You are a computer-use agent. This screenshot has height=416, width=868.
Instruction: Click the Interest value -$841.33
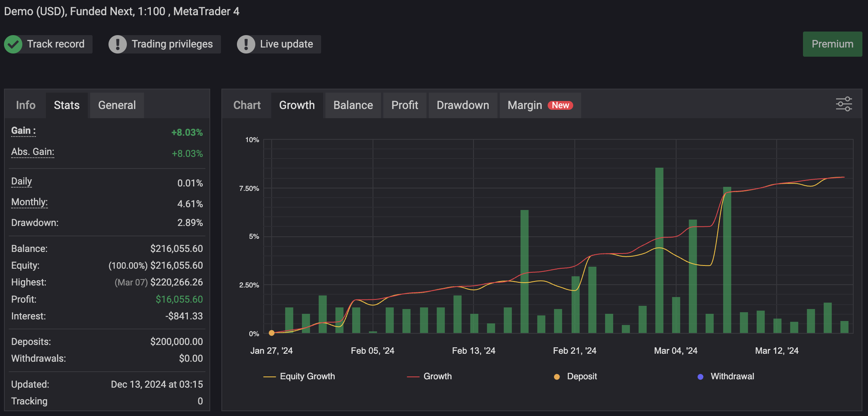[x=184, y=316]
